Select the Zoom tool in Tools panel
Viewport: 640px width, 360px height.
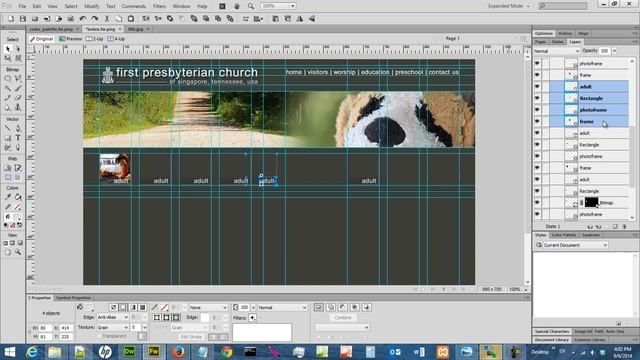18,253
